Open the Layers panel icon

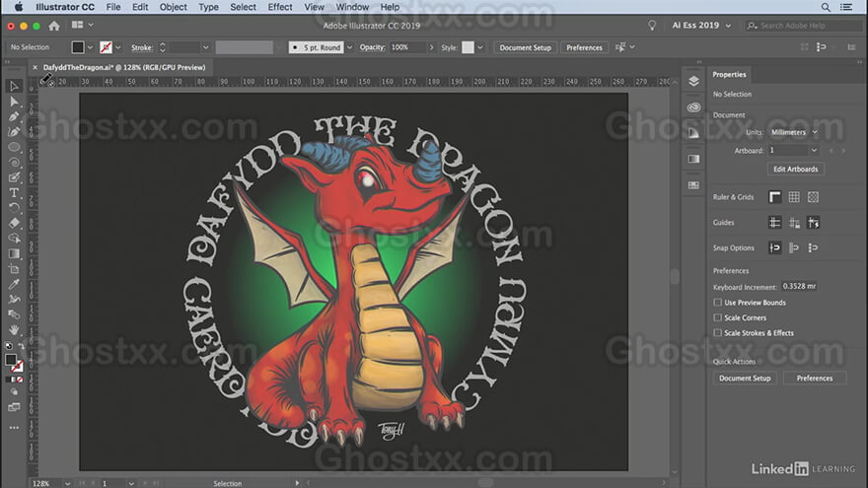tap(693, 81)
